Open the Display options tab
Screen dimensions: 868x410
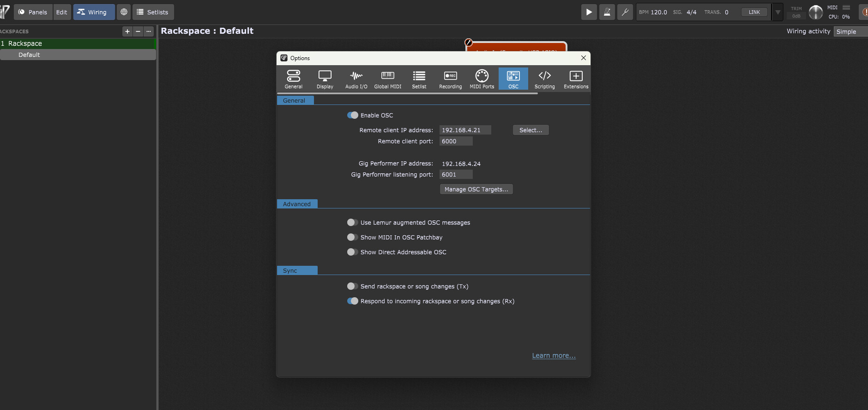pos(325,79)
